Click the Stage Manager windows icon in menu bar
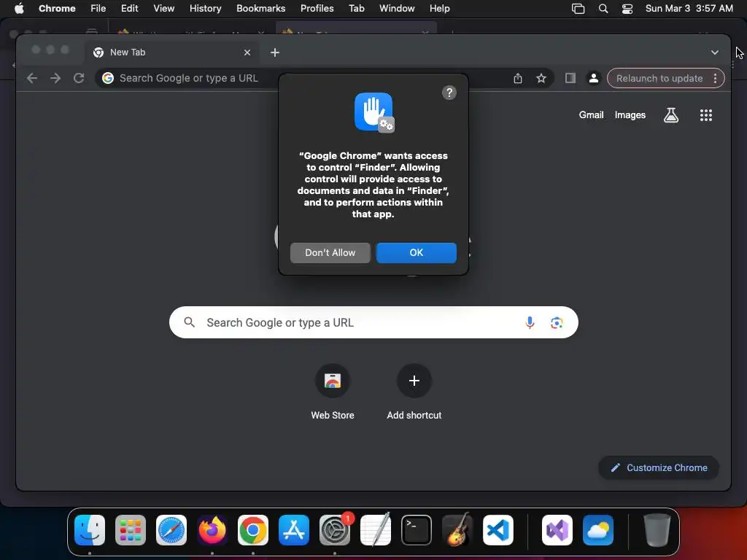 578,9
